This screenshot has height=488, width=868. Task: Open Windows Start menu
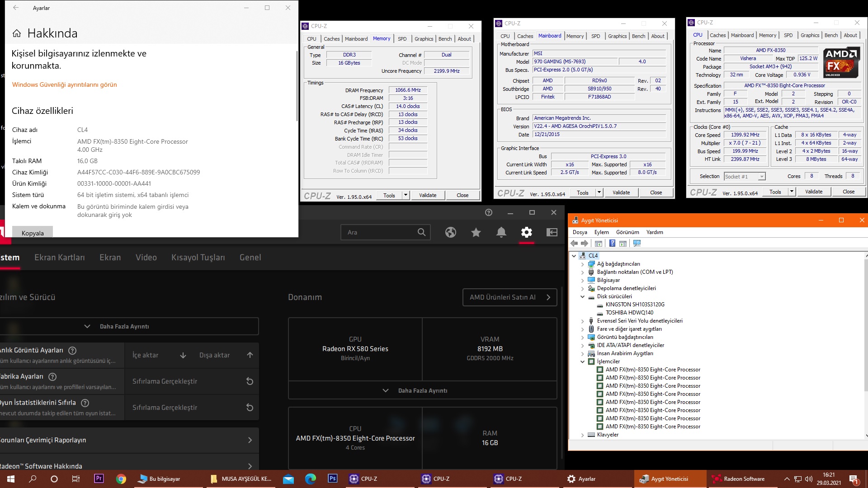(11, 479)
